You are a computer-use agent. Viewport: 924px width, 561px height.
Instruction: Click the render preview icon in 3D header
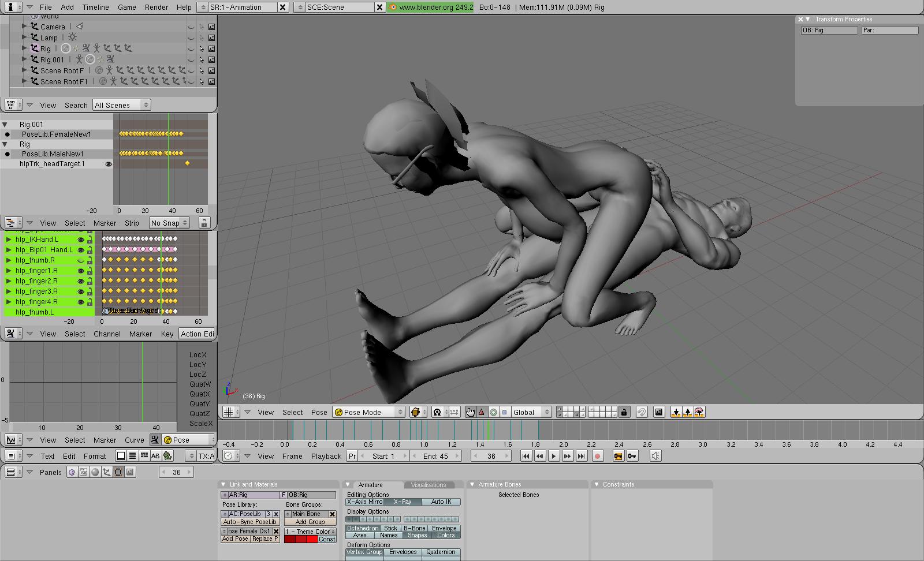[x=658, y=412]
